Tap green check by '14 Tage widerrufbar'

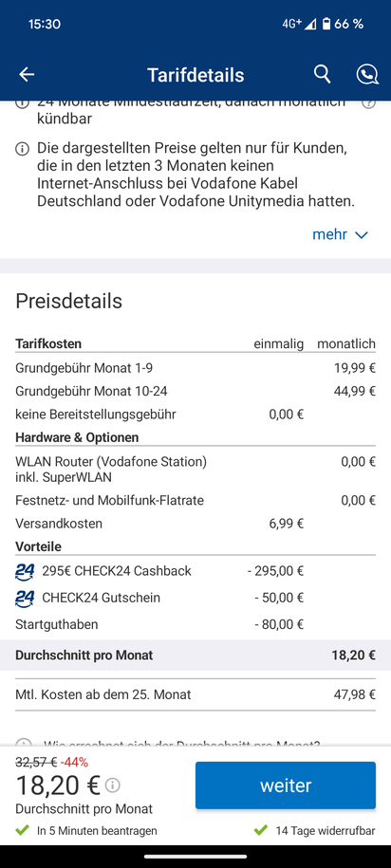pos(260,830)
